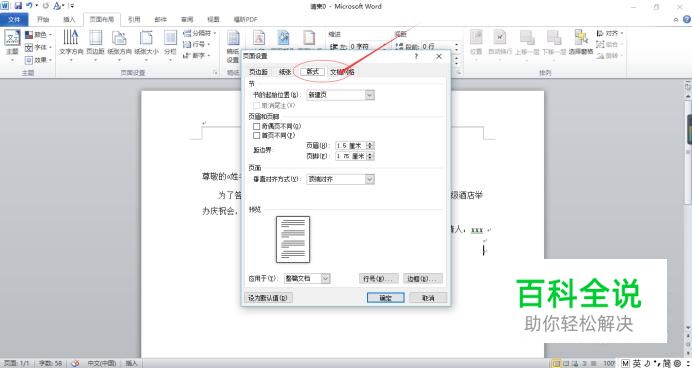
Task: Expand the 页面设置 group dialog launcher
Action: coord(215,73)
